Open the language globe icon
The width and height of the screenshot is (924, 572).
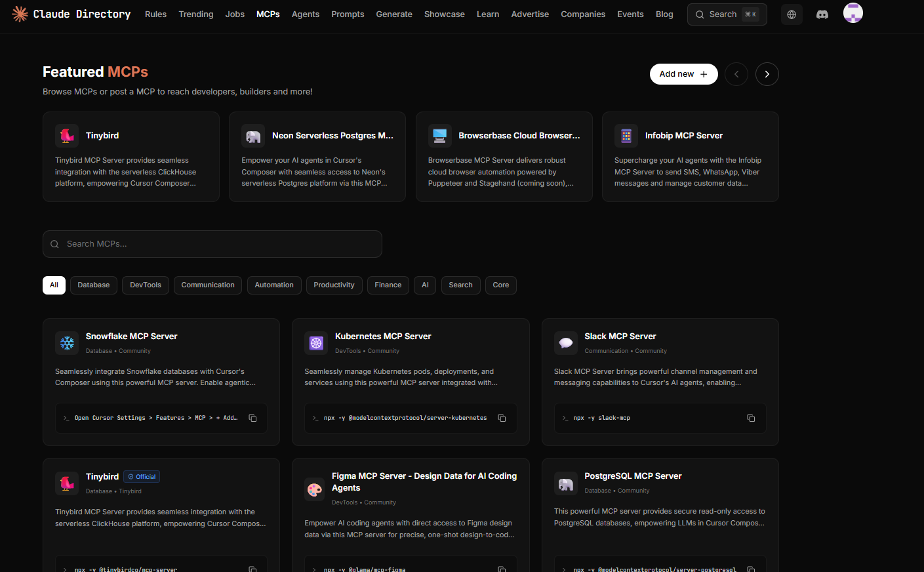pyautogui.click(x=792, y=14)
